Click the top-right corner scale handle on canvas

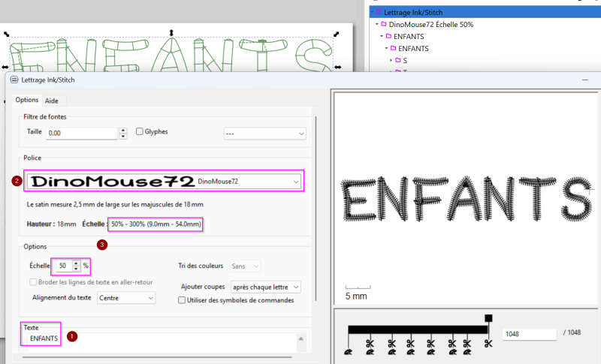coord(336,34)
